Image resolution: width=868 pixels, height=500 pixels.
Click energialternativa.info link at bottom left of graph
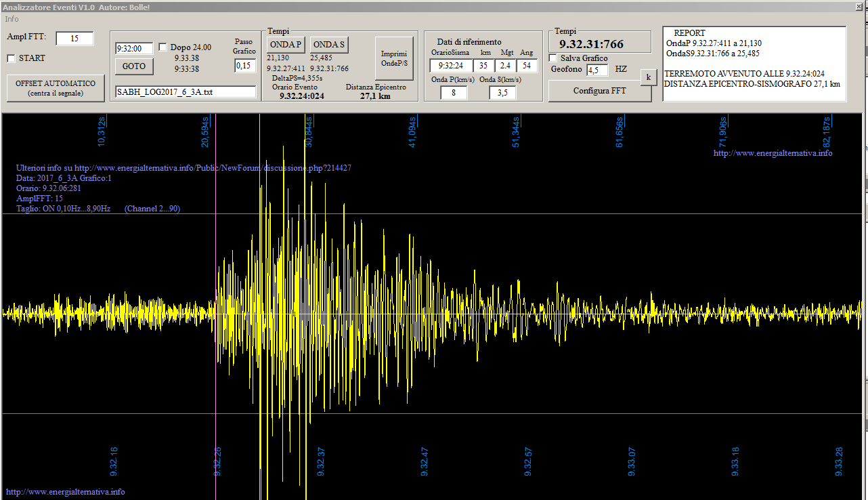[x=66, y=492]
